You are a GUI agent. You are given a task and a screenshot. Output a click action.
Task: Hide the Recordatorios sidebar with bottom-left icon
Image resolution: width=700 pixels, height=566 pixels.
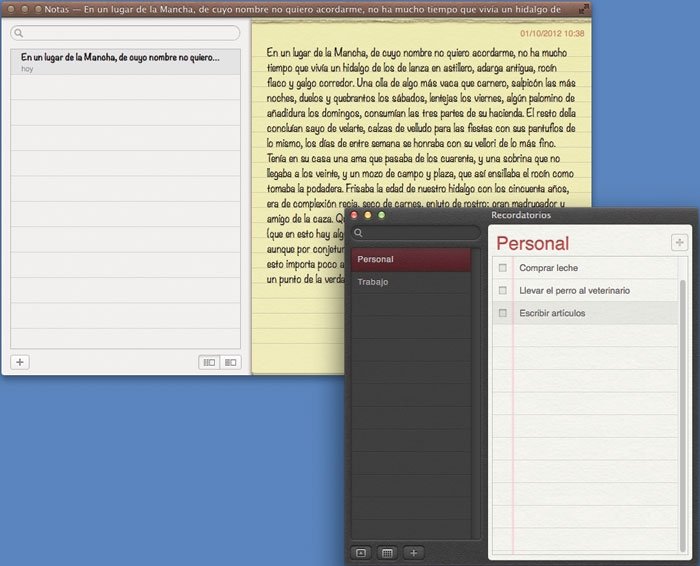point(361,553)
